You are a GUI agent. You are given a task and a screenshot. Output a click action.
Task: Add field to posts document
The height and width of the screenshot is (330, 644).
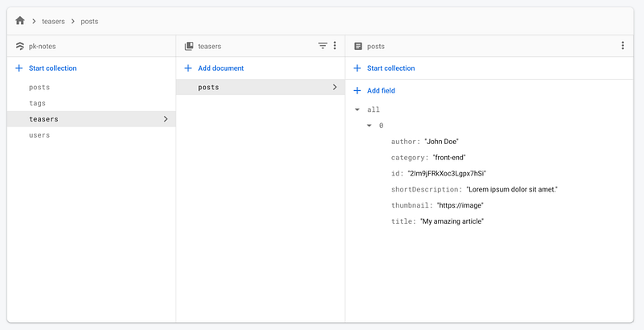pos(381,91)
